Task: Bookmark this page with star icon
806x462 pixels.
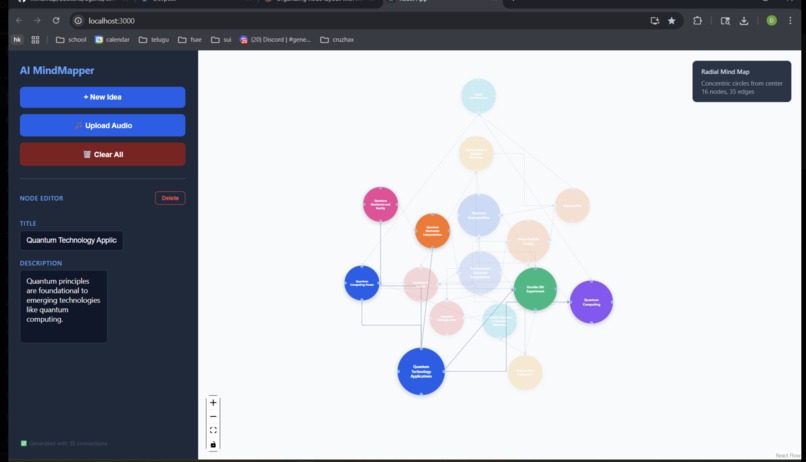Action: click(x=671, y=21)
